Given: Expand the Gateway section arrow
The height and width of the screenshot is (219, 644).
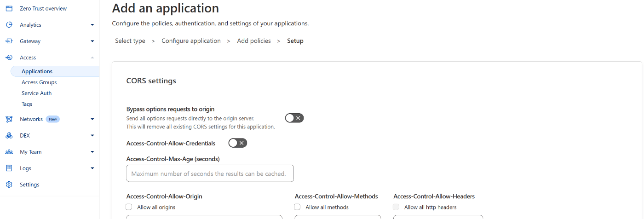Looking at the screenshot, I should [x=92, y=41].
